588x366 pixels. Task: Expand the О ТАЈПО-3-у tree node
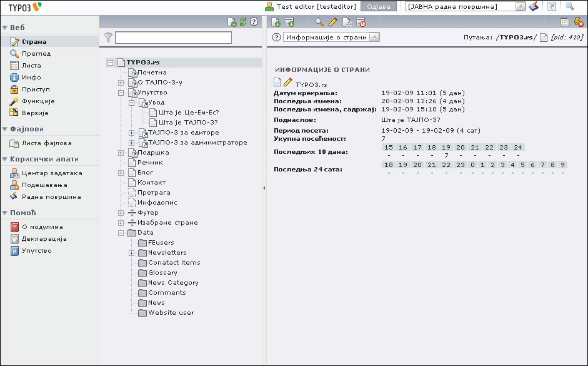point(121,83)
